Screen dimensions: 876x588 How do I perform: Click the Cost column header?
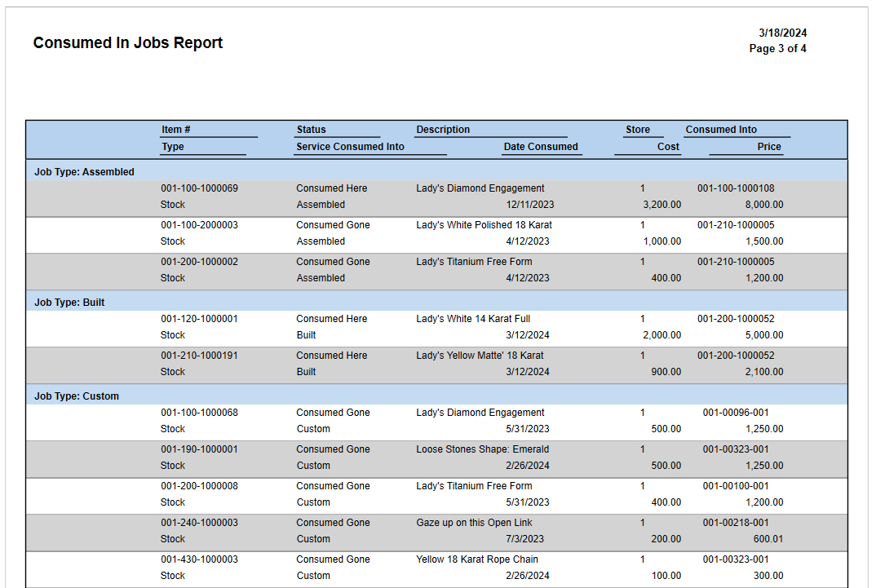coord(668,147)
